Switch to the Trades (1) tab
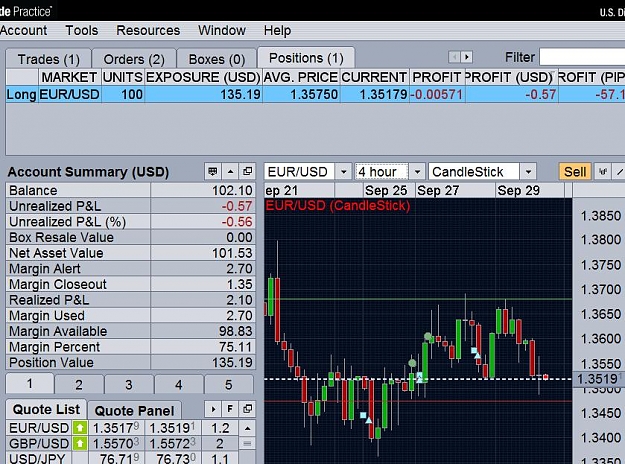The height and width of the screenshot is (464, 625). [x=49, y=59]
